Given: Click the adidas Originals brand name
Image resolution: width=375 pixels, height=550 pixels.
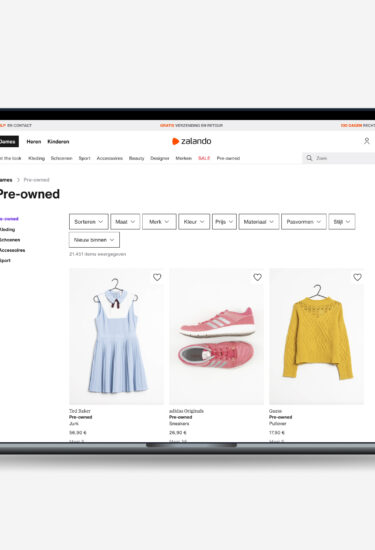Looking at the screenshot, I should (x=186, y=411).
